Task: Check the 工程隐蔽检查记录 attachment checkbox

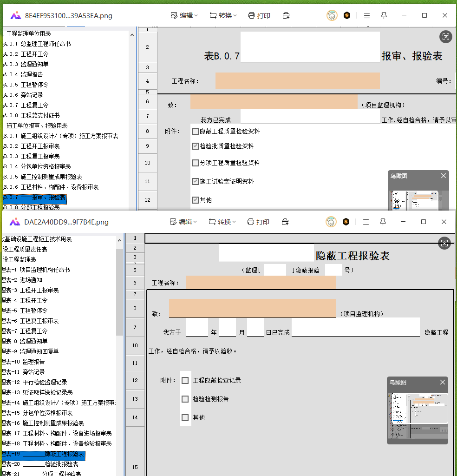Action: [185, 380]
